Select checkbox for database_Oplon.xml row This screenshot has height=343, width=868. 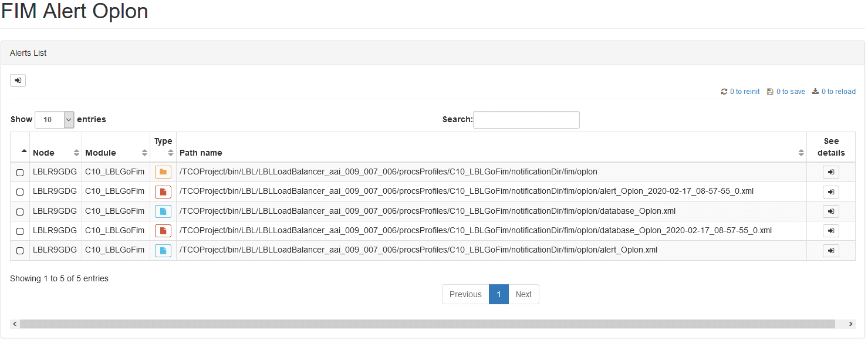click(20, 211)
